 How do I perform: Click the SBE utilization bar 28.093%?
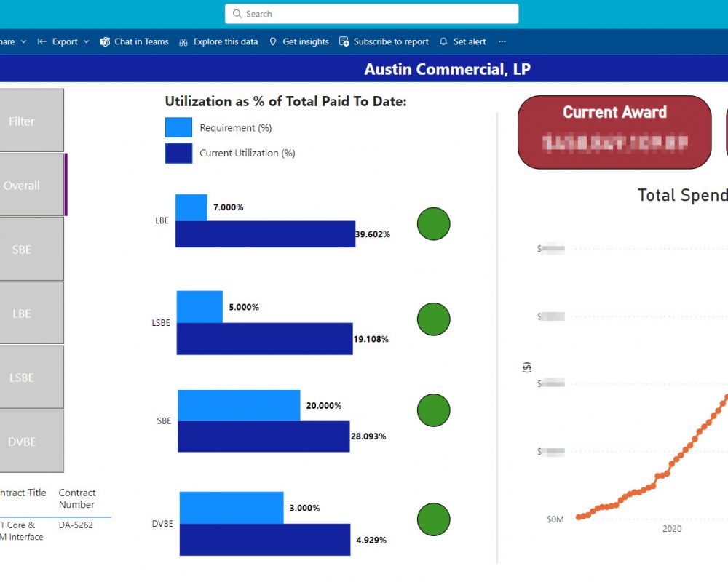pos(264,436)
